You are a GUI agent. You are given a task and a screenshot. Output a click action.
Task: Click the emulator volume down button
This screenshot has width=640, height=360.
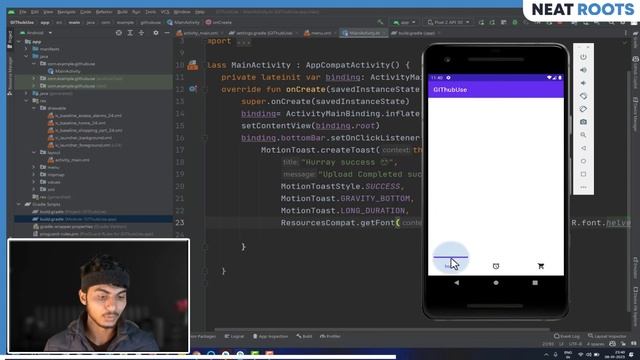(x=583, y=83)
